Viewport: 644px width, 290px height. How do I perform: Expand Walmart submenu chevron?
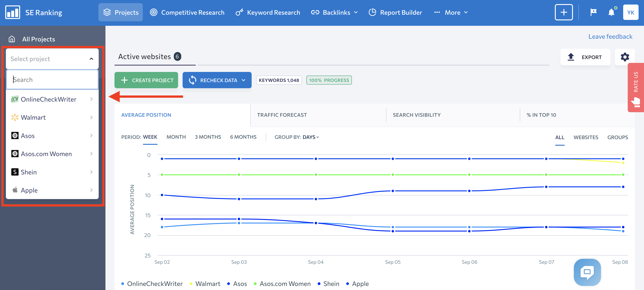tap(91, 117)
